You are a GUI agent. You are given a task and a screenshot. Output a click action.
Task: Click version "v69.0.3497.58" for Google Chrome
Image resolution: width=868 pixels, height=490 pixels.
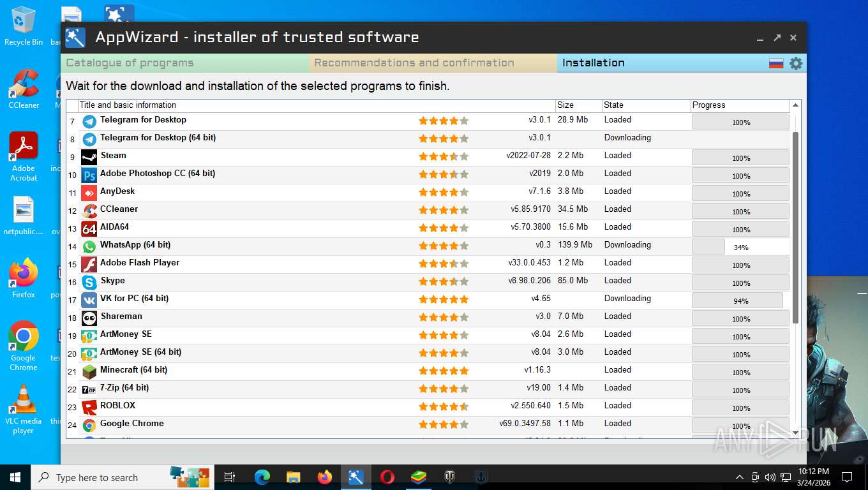pyautogui.click(x=525, y=424)
